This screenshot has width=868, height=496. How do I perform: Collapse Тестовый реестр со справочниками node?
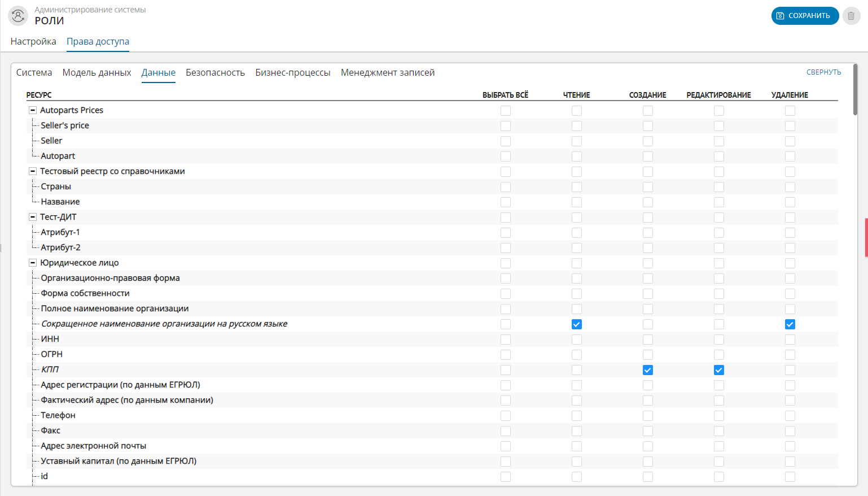point(33,171)
